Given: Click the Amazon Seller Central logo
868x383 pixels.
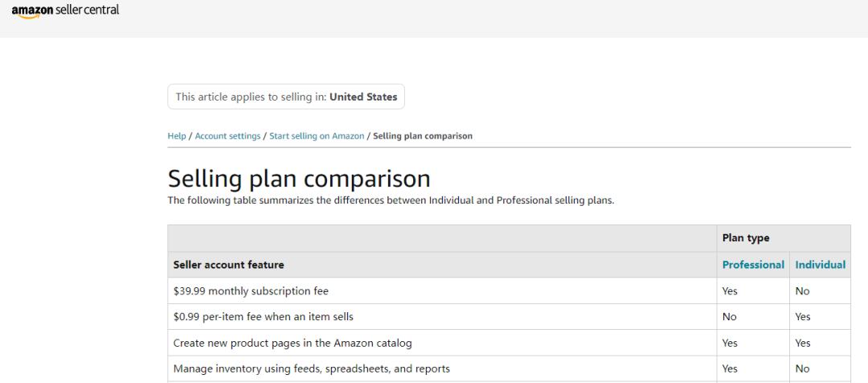Looking at the screenshot, I should pyautogui.click(x=65, y=10).
